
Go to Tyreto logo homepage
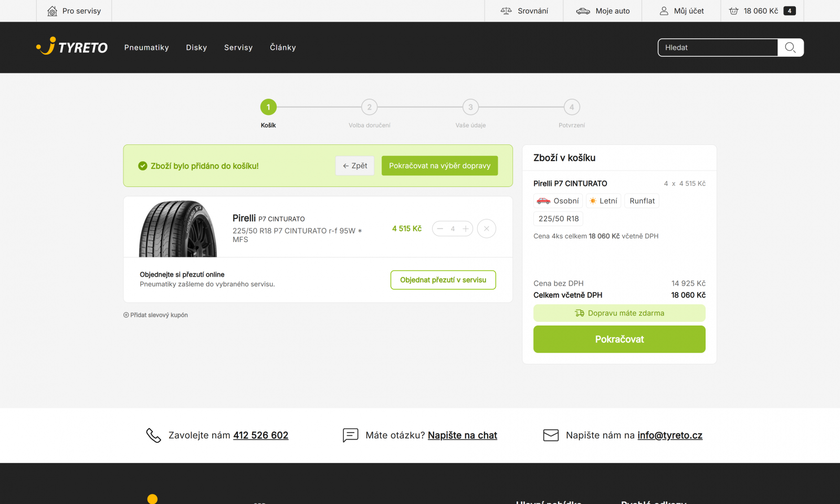coord(72,47)
